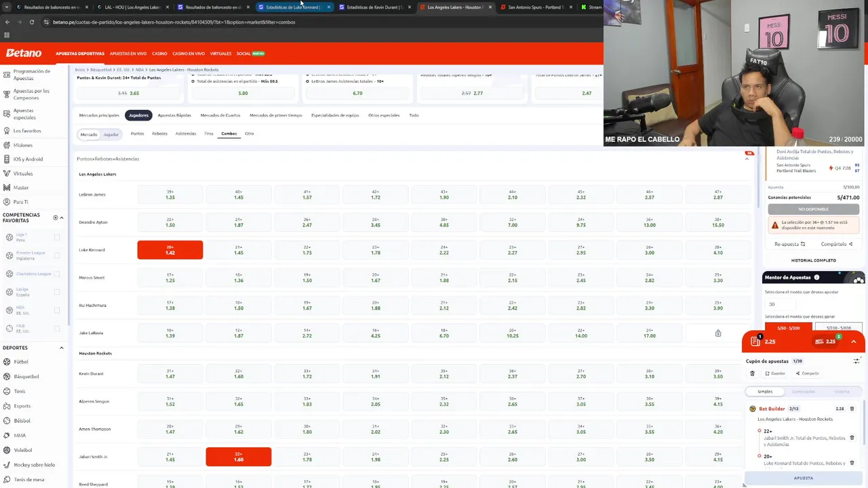The width and height of the screenshot is (868, 488).
Task: Select Rebotes filter tab
Action: tap(159, 134)
